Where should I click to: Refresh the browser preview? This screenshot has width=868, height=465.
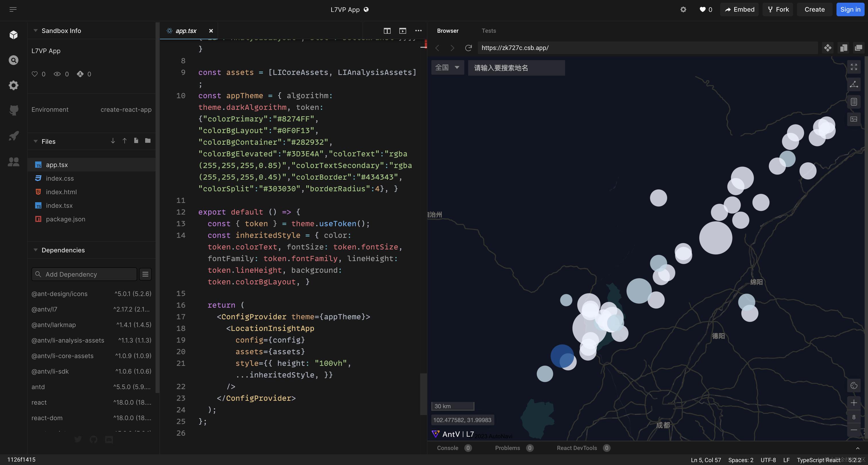pos(468,48)
